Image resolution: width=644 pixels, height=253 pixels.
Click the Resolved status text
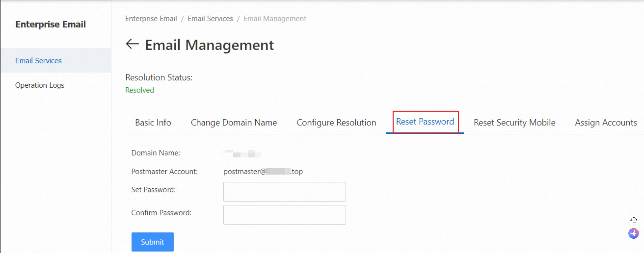(140, 90)
